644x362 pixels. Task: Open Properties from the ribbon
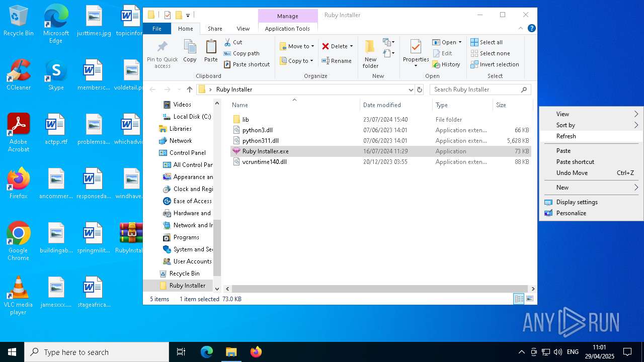tap(416, 54)
